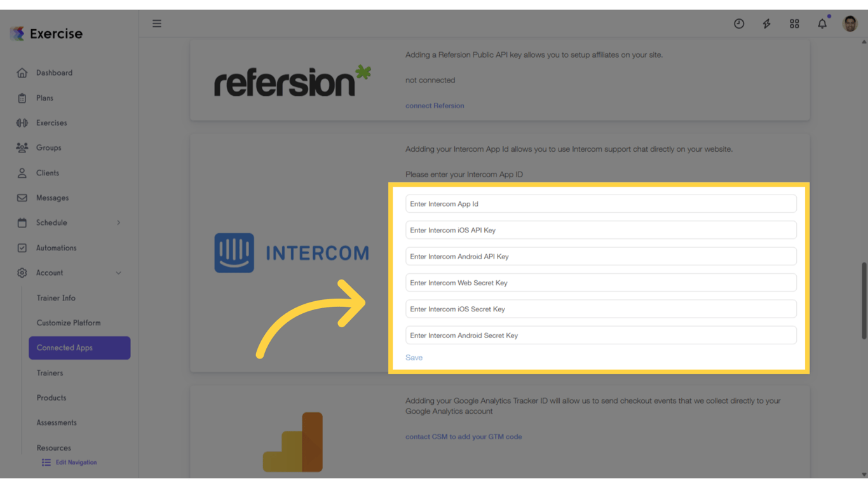Open the clock/history icon in header
The width and height of the screenshot is (868, 488).
(738, 24)
